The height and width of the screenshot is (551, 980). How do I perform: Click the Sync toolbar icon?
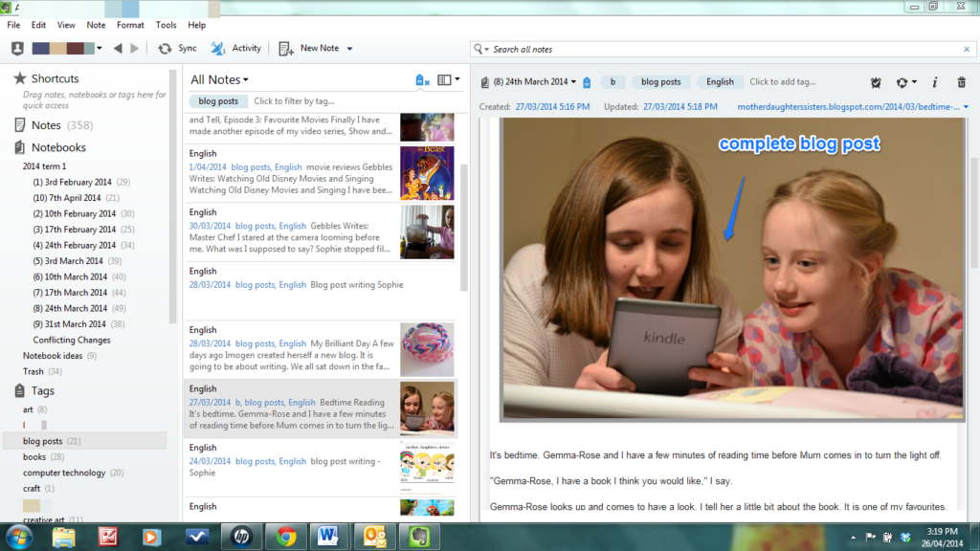point(176,49)
